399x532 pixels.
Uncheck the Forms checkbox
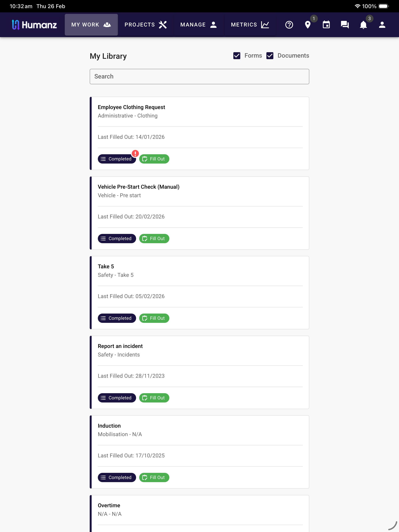tap(237, 55)
